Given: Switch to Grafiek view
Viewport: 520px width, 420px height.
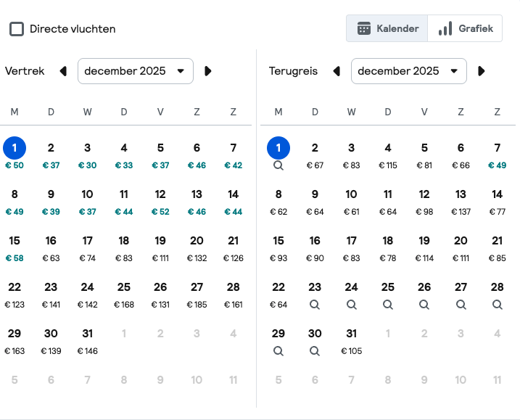Looking at the screenshot, I should [x=465, y=29].
